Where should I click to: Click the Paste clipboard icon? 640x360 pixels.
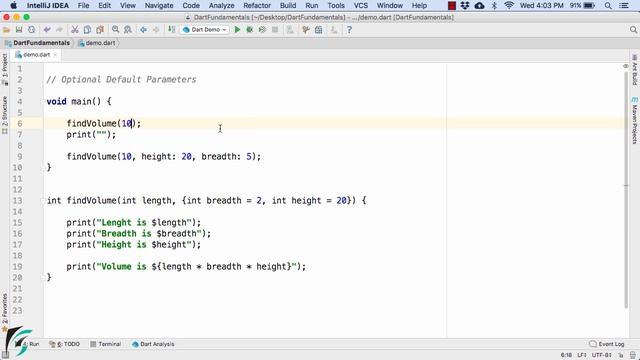pyautogui.click(x=100, y=30)
